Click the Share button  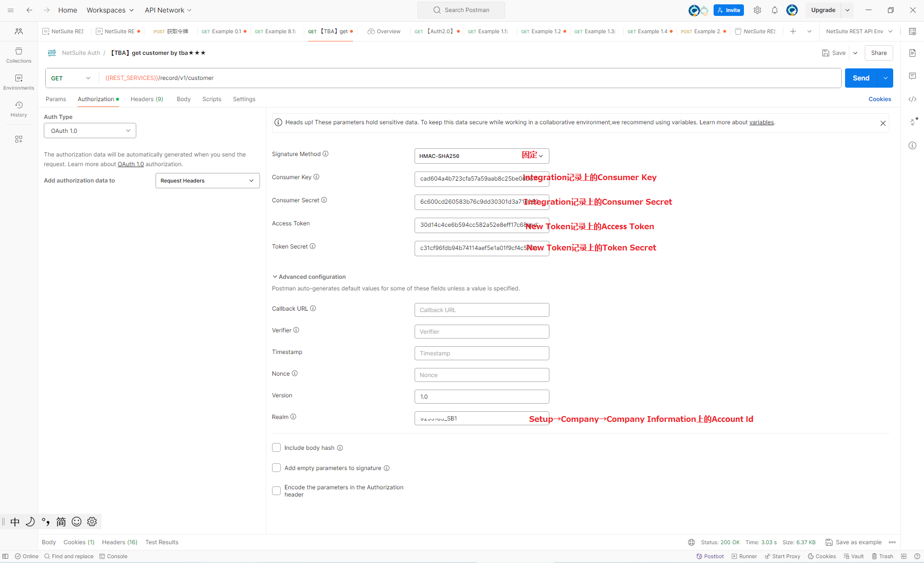(x=879, y=53)
